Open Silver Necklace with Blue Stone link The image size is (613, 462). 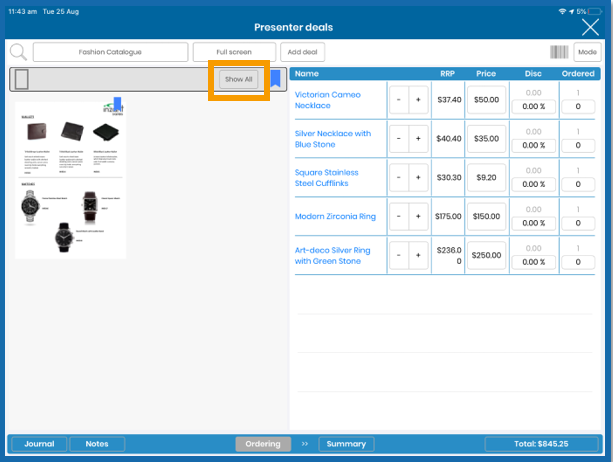click(333, 139)
